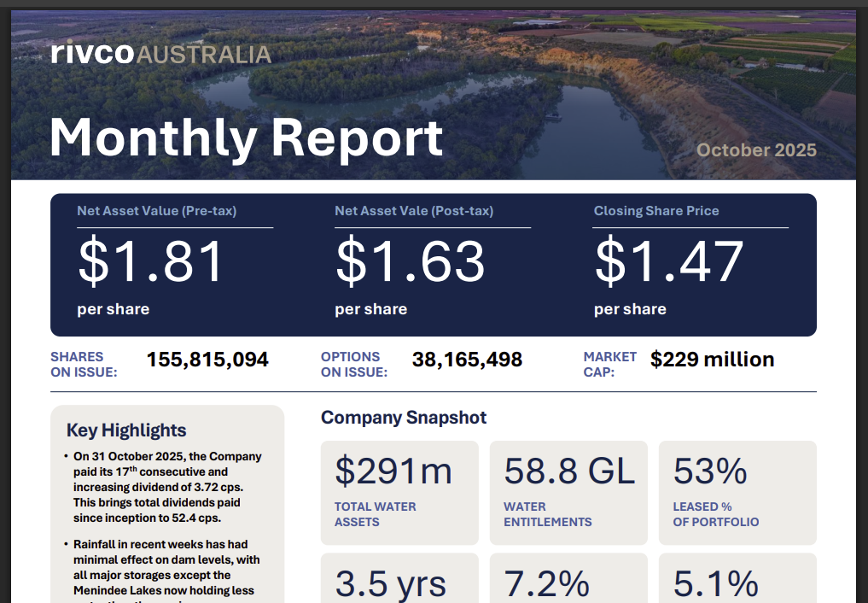Click the Closing Share Price label
The height and width of the screenshot is (603, 868).
coord(655,211)
